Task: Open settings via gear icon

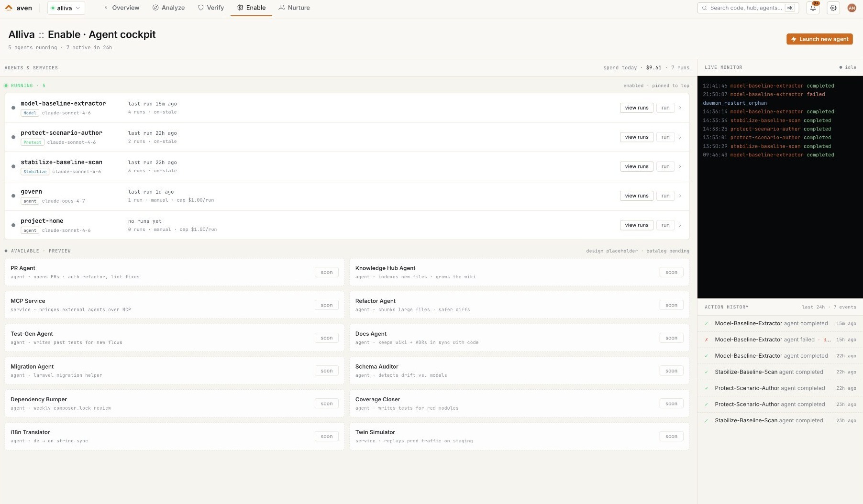Action: [x=833, y=8]
